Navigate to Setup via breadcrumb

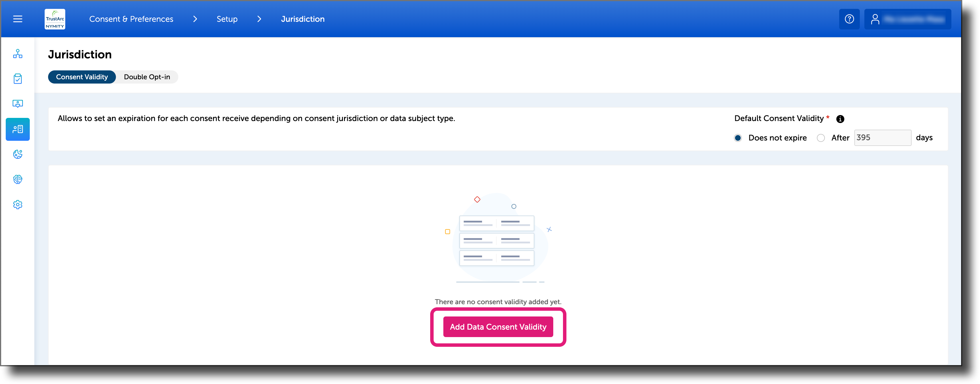(x=227, y=19)
